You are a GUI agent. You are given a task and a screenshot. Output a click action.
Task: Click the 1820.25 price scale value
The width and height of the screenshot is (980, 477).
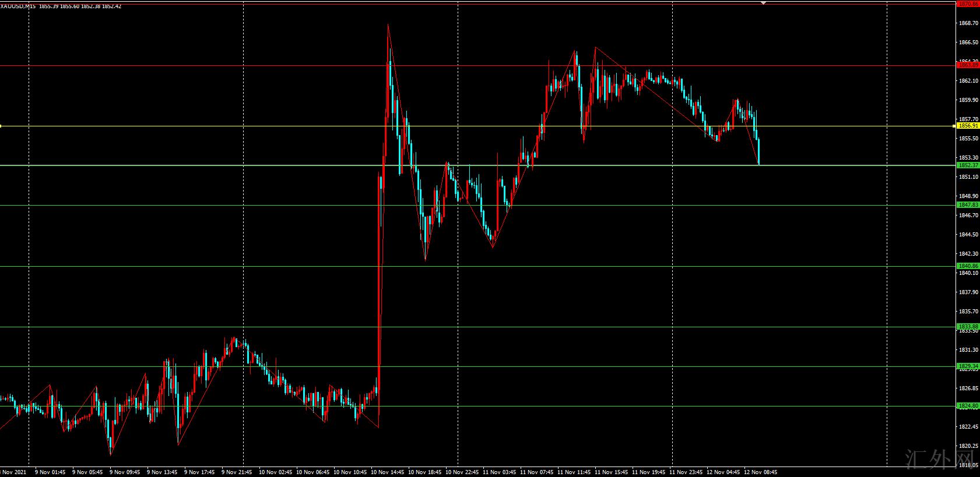pyautogui.click(x=968, y=446)
